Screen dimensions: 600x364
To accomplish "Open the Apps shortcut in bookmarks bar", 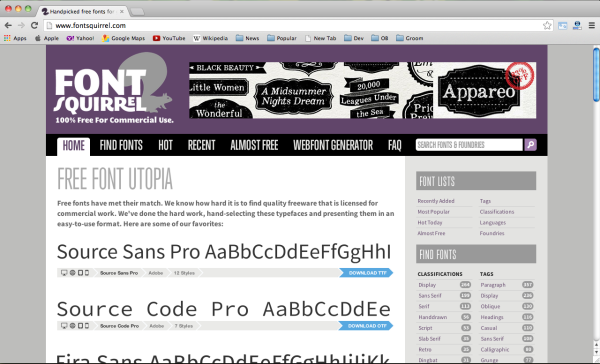I will coord(15,38).
